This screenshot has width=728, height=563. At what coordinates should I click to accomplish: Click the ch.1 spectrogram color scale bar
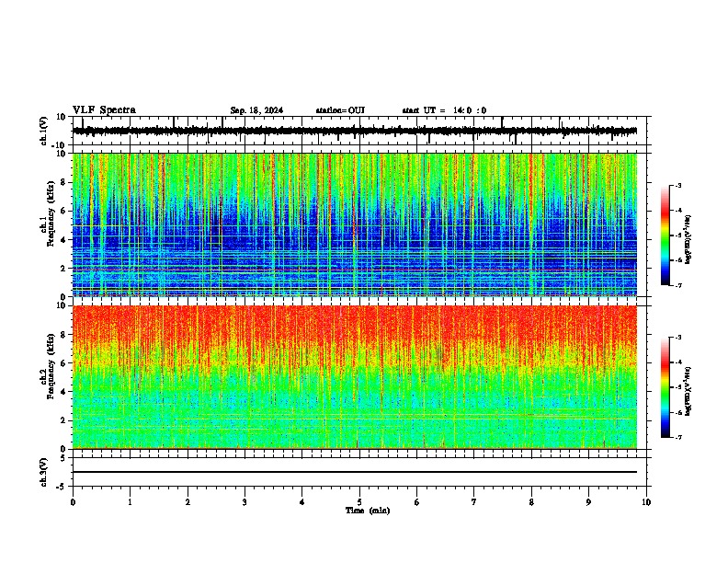click(665, 236)
